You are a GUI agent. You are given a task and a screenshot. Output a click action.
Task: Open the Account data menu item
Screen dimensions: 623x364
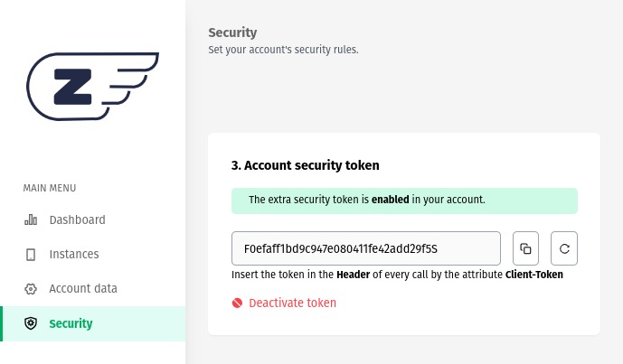pyautogui.click(x=83, y=289)
